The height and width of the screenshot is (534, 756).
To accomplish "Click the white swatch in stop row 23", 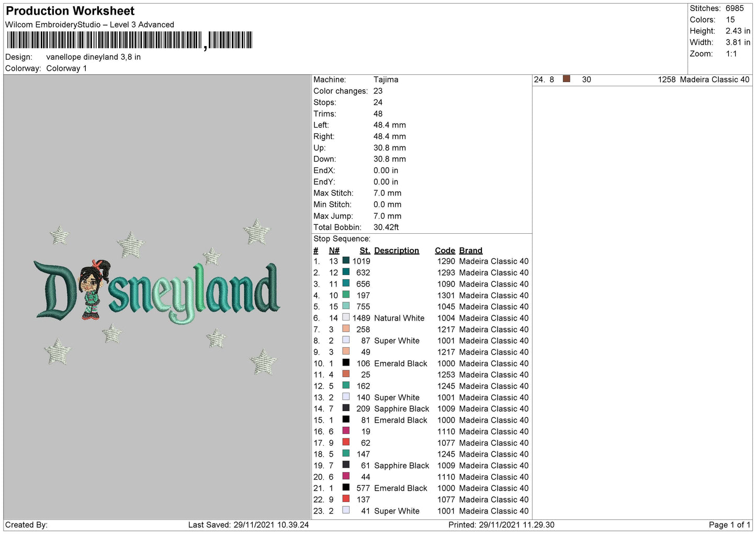I will [x=346, y=510].
